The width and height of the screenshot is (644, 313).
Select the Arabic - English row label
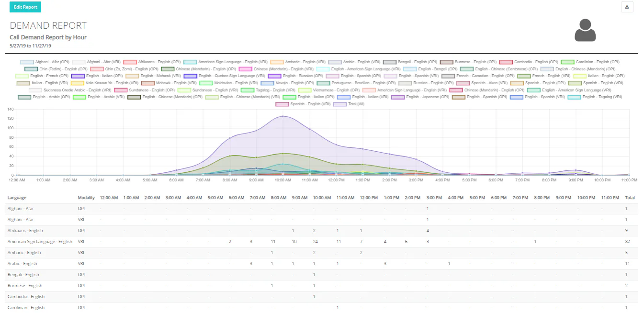(x=22, y=264)
